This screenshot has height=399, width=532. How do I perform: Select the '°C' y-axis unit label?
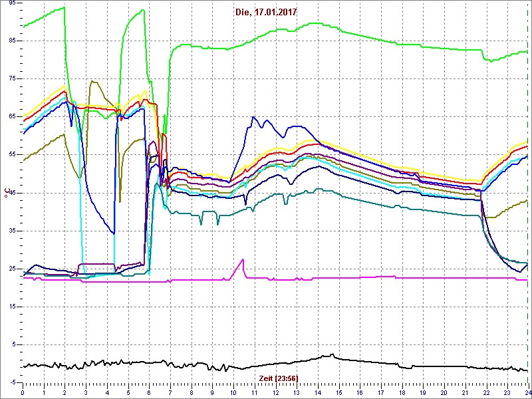(x=6, y=193)
